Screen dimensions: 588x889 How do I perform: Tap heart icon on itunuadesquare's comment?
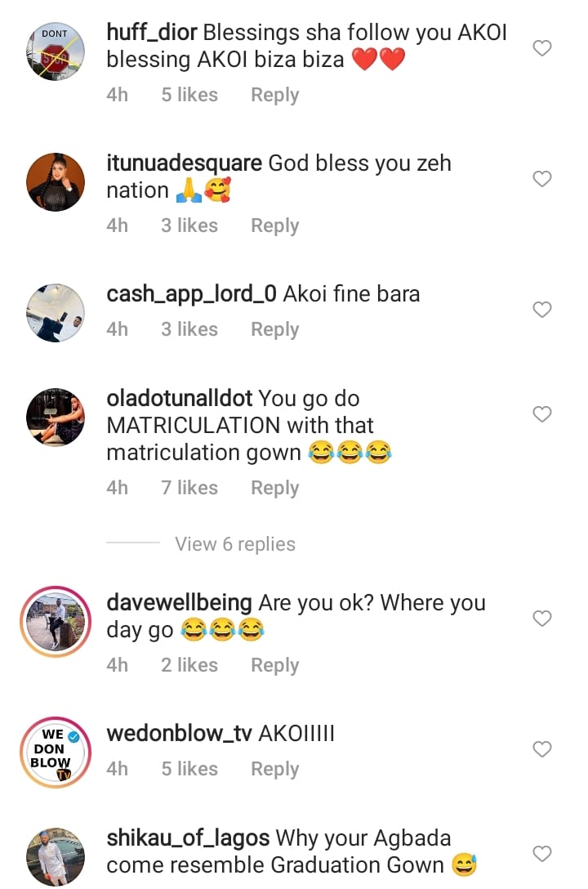pyautogui.click(x=542, y=179)
